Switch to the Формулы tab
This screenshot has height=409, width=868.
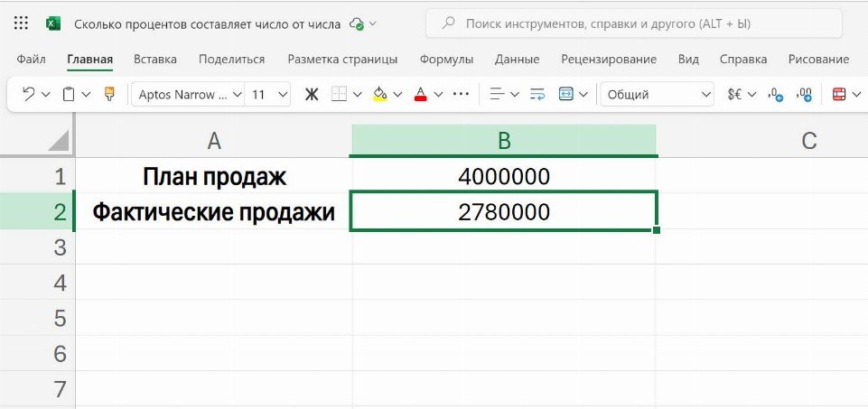[x=446, y=60]
